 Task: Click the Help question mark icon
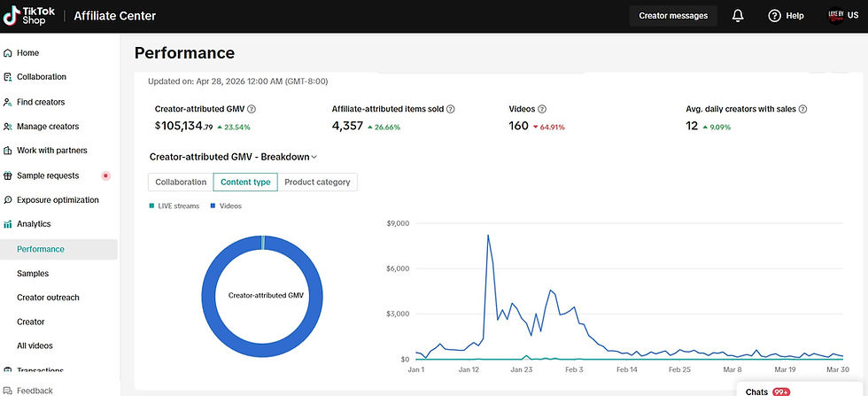774,16
